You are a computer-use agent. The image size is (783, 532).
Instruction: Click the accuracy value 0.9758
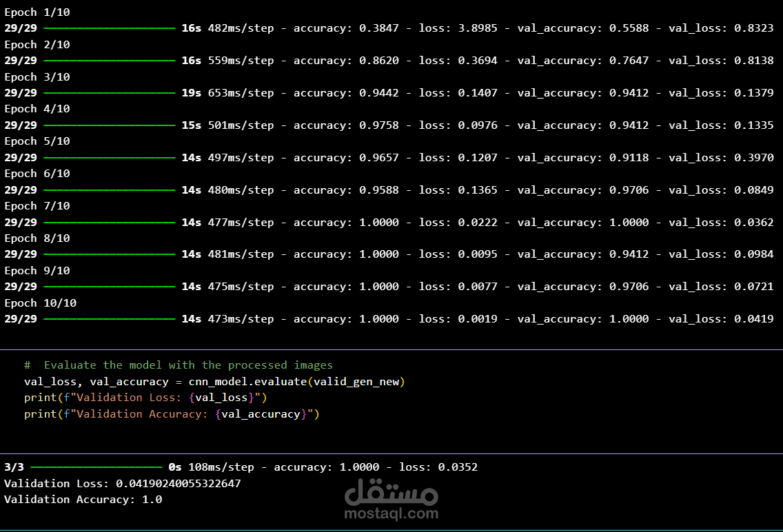(379, 125)
